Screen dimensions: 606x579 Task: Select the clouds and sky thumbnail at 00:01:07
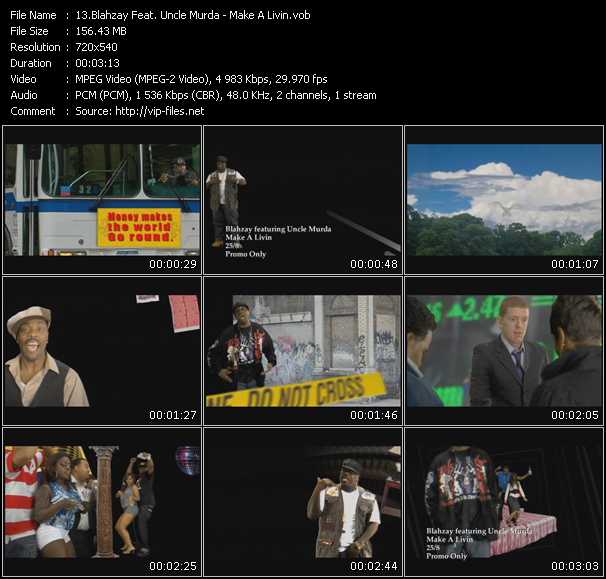[x=504, y=200]
